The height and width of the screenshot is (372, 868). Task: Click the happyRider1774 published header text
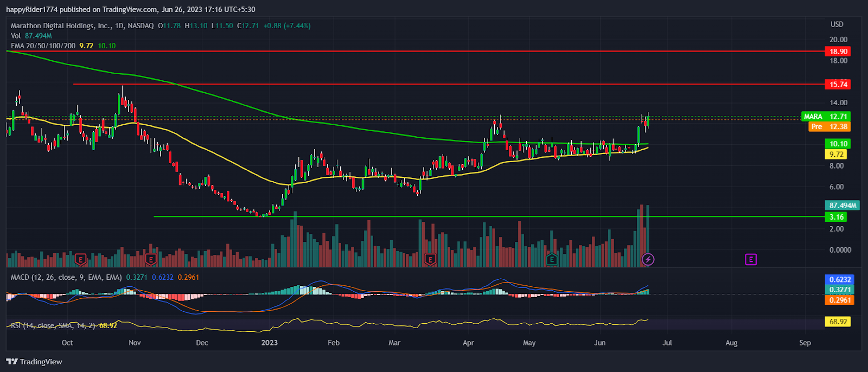pyautogui.click(x=130, y=9)
